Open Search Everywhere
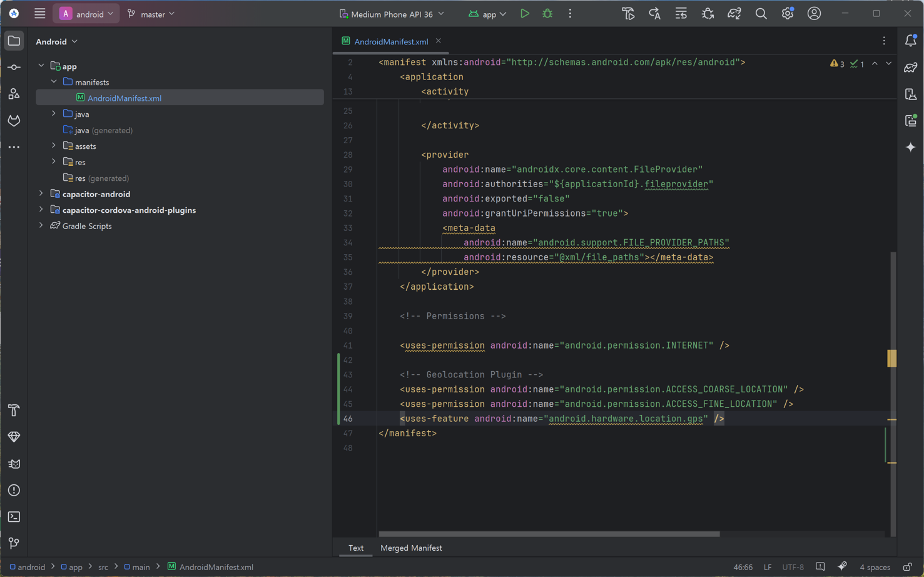 pyautogui.click(x=761, y=14)
